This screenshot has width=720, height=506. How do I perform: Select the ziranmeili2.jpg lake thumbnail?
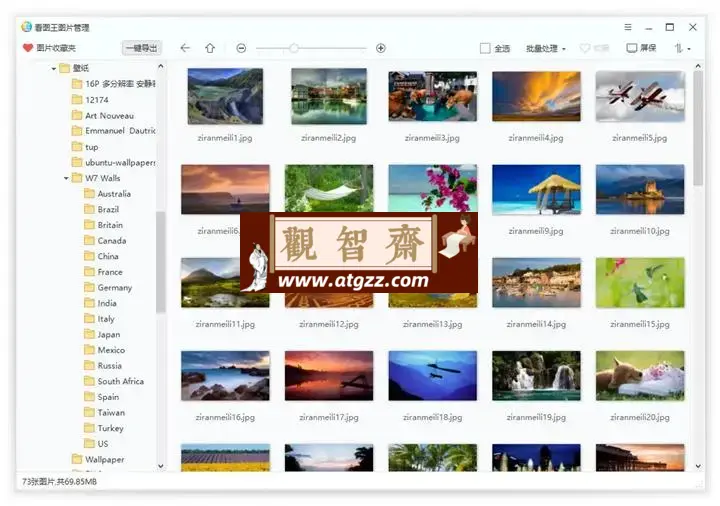click(x=329, y=96)
